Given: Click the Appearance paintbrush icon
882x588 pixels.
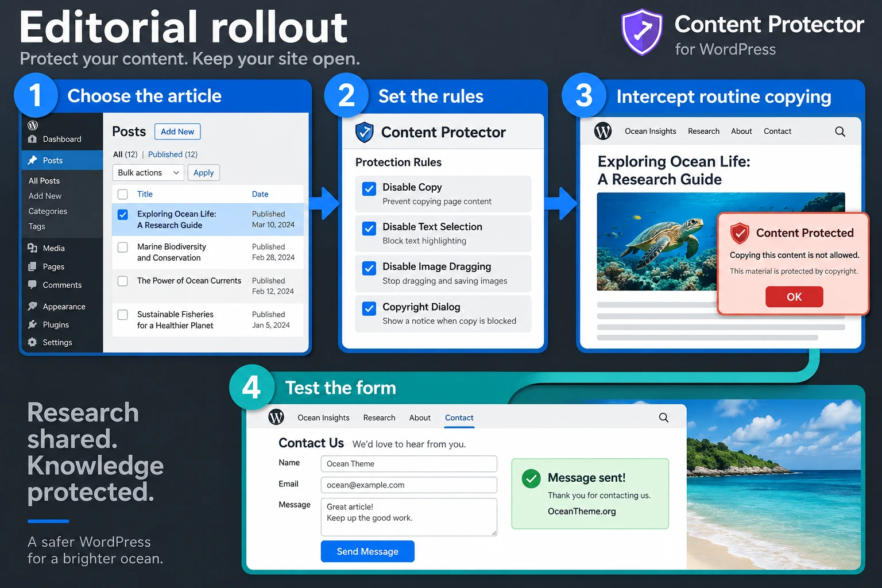Looking at the screenshot, I should pyautogui.click(x=33, y=306).
